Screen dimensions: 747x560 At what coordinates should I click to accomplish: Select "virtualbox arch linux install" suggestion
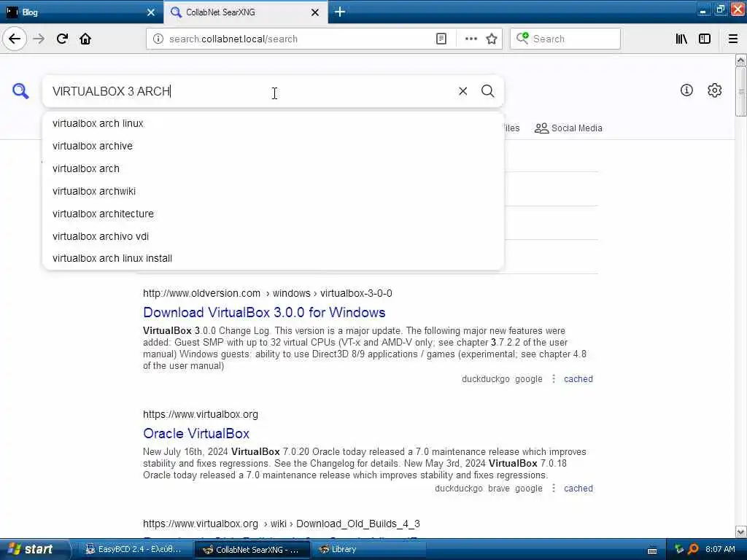coord(273,258)
